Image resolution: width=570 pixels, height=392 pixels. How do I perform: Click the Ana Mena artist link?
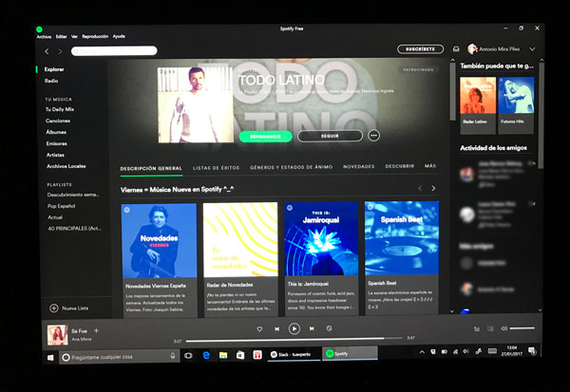click(x=82, y=339)
